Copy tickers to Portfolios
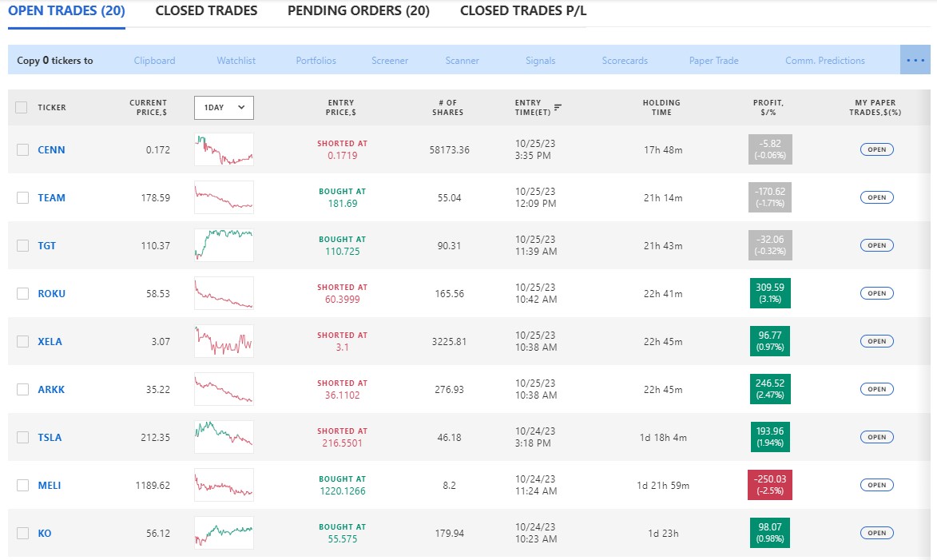Screen dimensions: 937x560 tap(316, 61)
